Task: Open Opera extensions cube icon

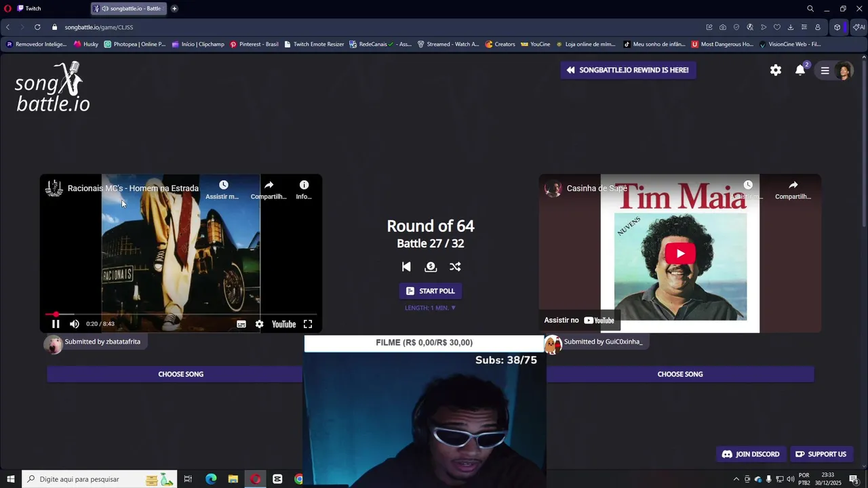Action: click(837, 27)
